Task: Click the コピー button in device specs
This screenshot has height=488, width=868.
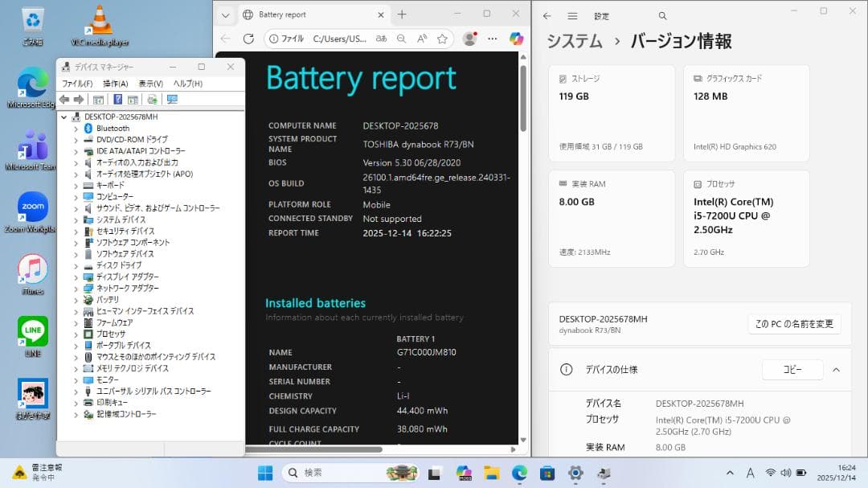Action: tap(792, 370)
